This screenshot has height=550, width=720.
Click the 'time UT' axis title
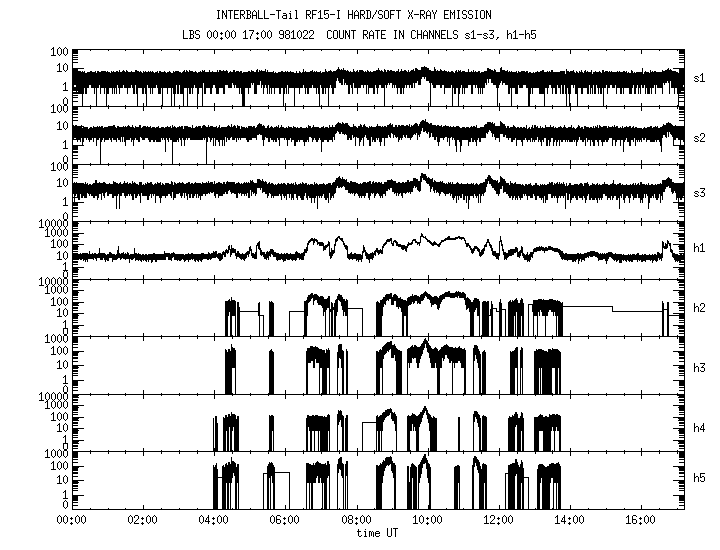(x=377, y=533)
